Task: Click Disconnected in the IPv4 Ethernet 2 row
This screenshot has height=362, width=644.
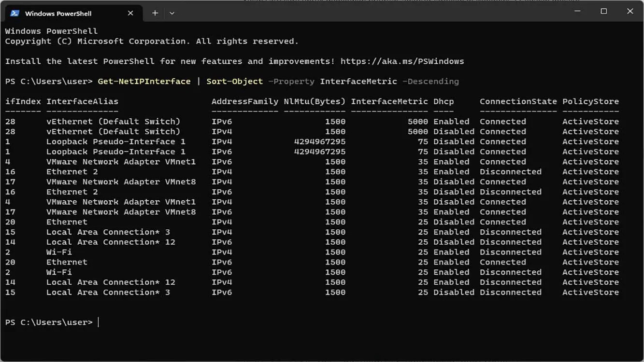Action: (x=511, y=171)
